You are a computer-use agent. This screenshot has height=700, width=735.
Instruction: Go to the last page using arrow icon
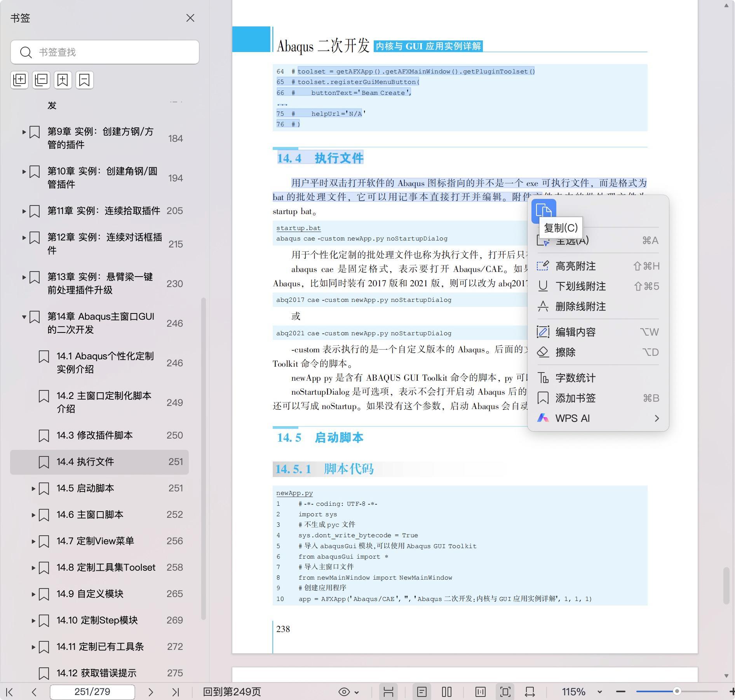pos(176,692)
